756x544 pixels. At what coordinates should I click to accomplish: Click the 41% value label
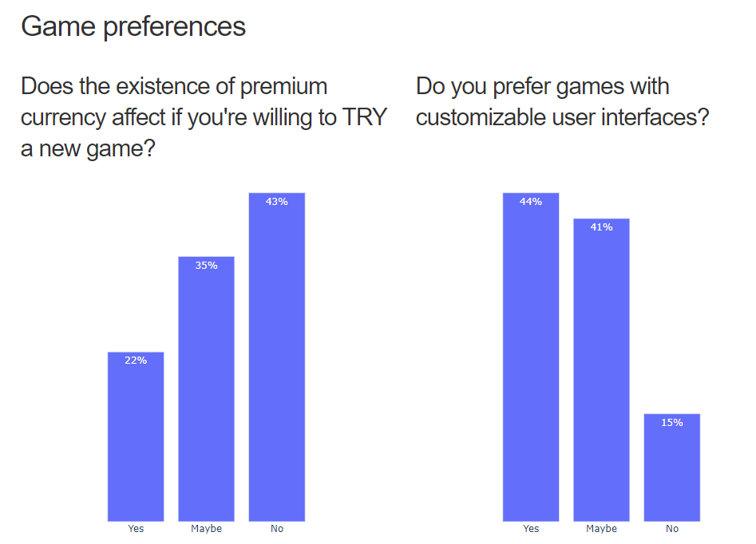[601, 227]
